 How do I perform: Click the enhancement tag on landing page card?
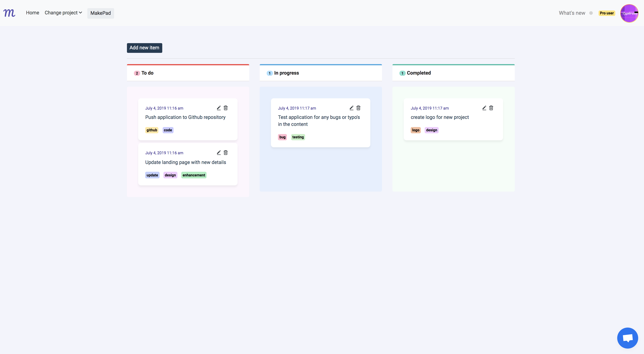194,175
